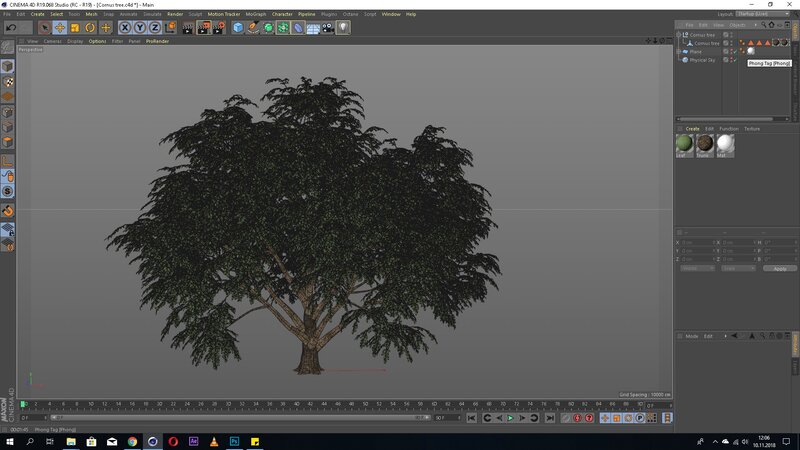Image resolution: width=800 pixels, height=450 pixels.
Task: Toggle visibility dots for Plane object
Action: pyautogui.click(x=730, y=51)
